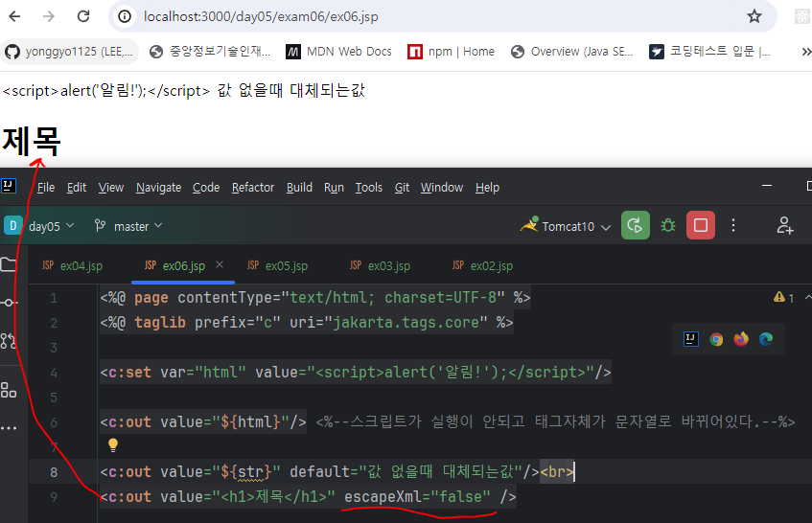Open the Refactor menu
812x523 pixels.
coord(253,188)
